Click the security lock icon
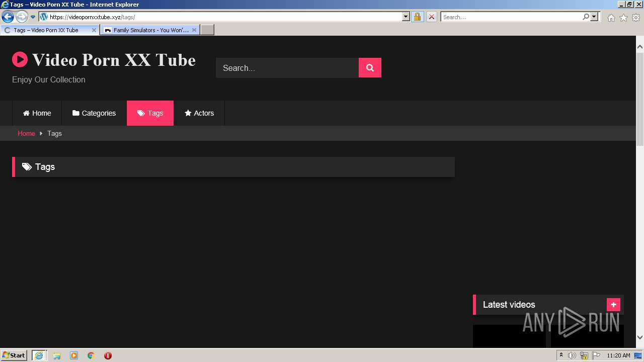 point(417,17)
